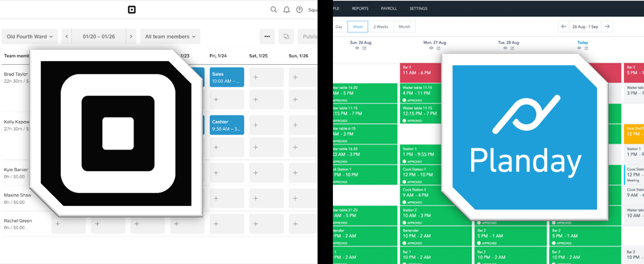The width and height of the screenshot is (644, 264).
Task: Go to next week in Square schedule
Action: (131, 36)
